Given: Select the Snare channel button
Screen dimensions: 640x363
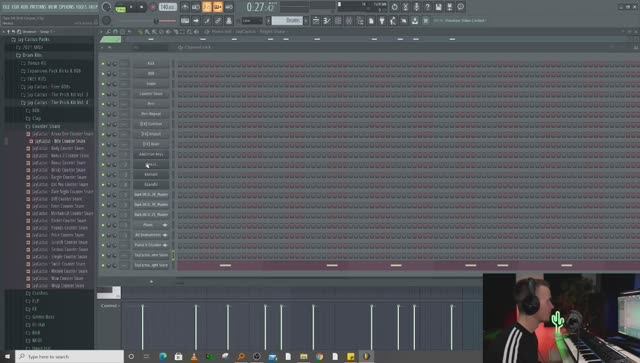Looking at the screenshot, I should [x=151, y=84].
